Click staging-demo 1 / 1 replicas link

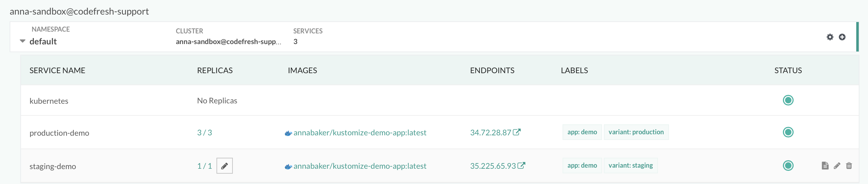[x=204, y=166]
